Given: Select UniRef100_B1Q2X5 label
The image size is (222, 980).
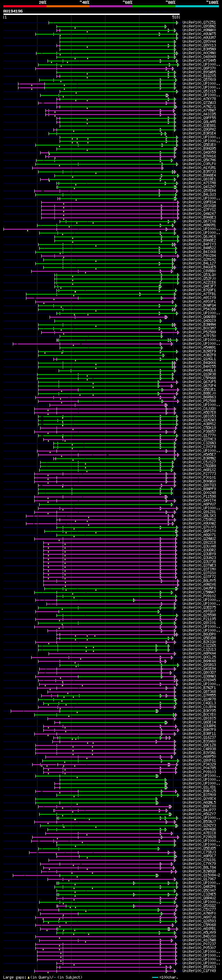Looking at the screenshot, I should point(199,76).
